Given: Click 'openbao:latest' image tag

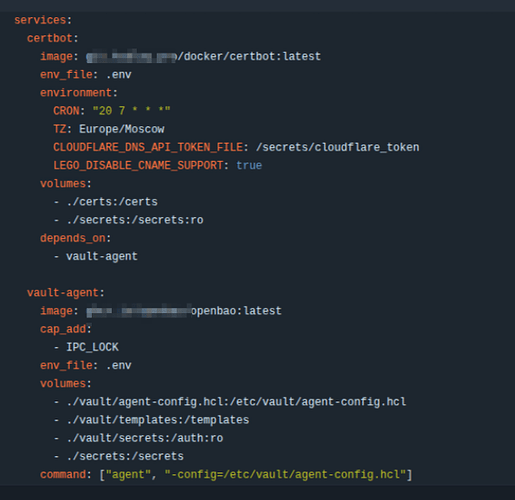Looking at the screenshot, I should (236, 311).
